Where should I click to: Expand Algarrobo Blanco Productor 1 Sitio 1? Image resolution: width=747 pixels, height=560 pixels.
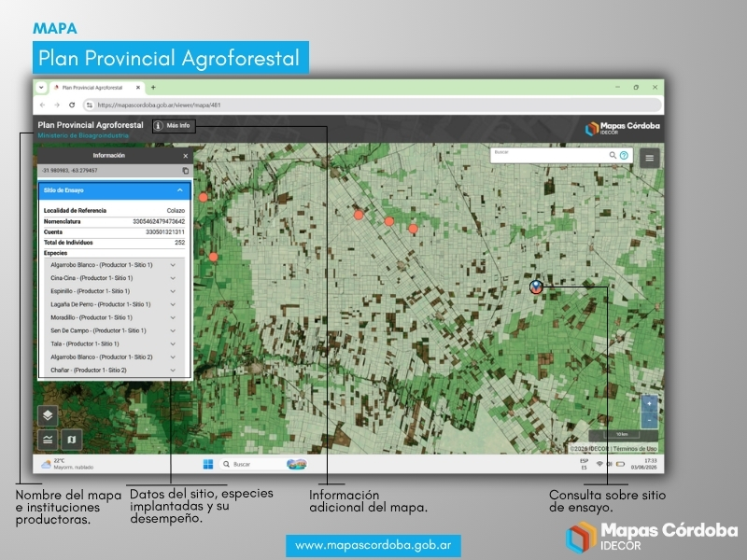coord(113,265)
